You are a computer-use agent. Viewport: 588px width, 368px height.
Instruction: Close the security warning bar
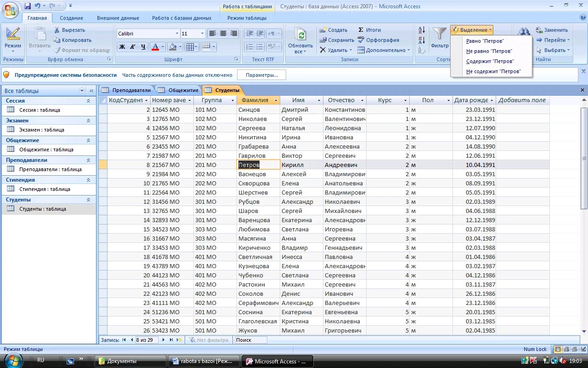click(583, 71)
